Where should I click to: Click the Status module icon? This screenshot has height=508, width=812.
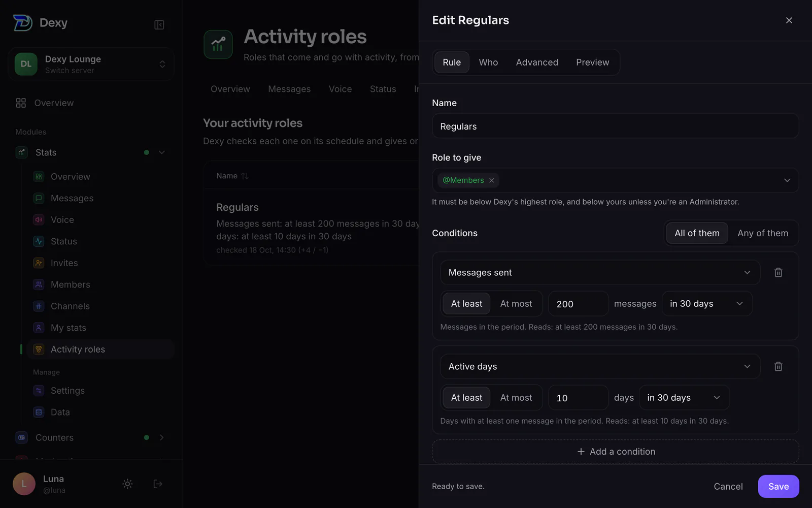[x=39, y=241]
